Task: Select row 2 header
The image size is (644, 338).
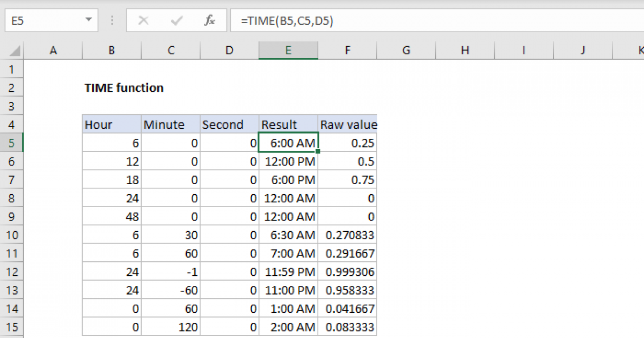Action: [12, 87]
